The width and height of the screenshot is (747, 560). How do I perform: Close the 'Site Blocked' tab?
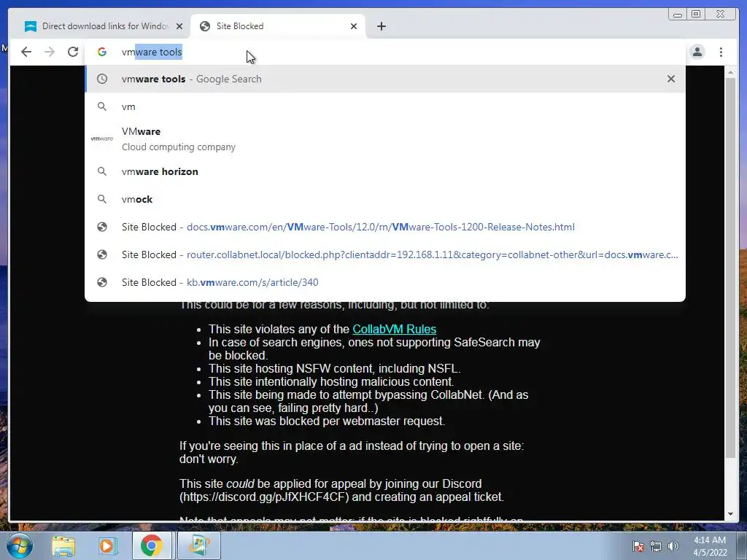[354, 26]
